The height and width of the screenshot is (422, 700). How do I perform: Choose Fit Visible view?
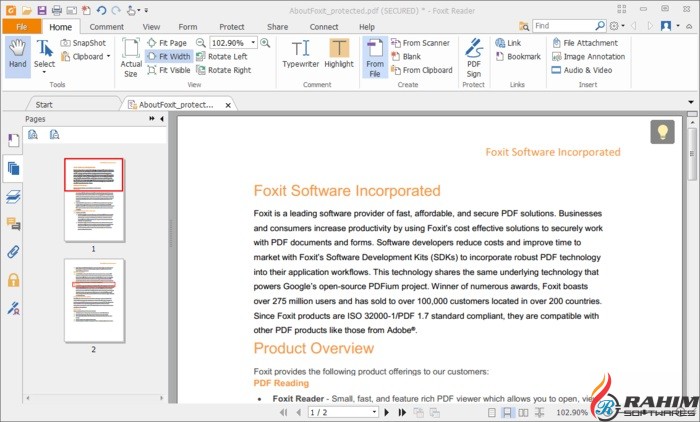tap(169, 70)
